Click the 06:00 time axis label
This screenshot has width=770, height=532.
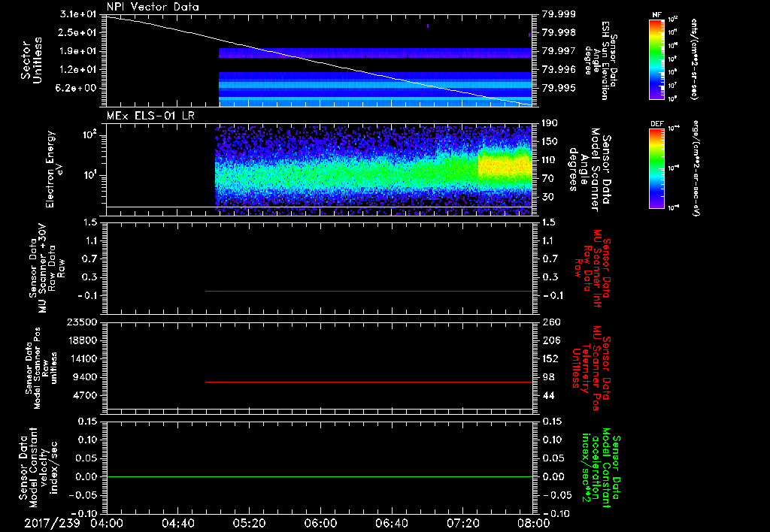320,523
